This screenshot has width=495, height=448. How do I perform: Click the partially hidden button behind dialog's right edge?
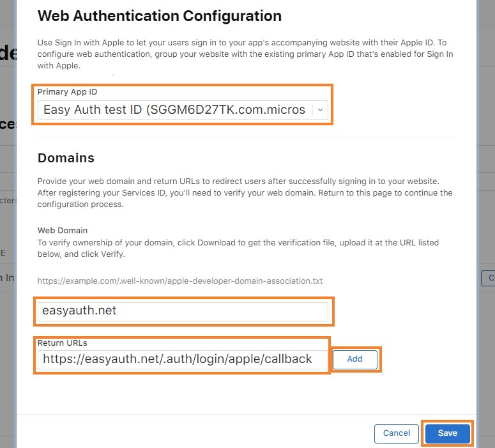(488, 278)
